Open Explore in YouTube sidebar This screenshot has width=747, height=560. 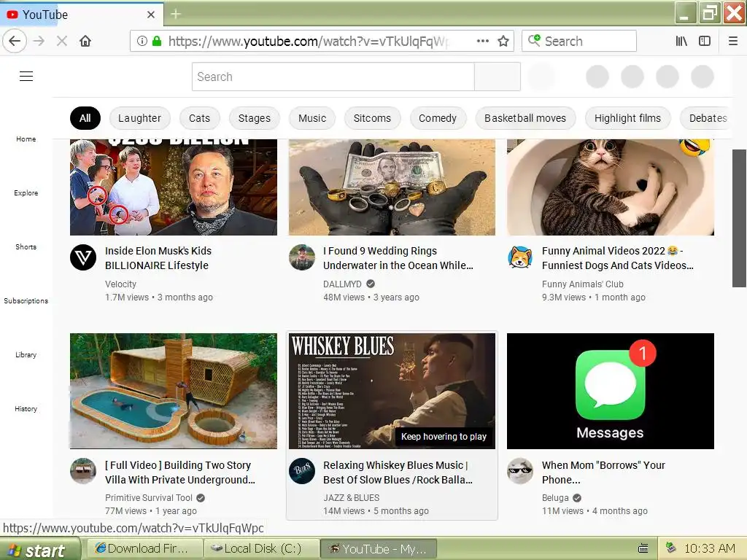(26, 192)
